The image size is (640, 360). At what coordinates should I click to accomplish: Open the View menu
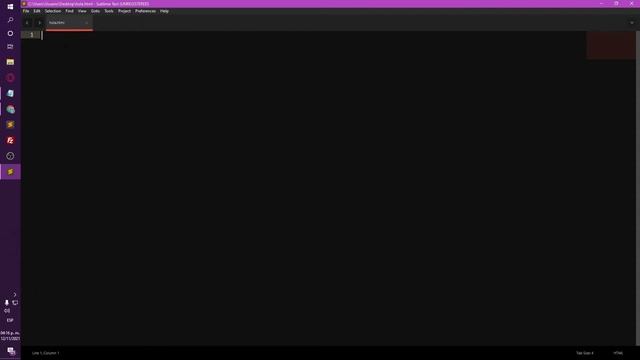82,11
